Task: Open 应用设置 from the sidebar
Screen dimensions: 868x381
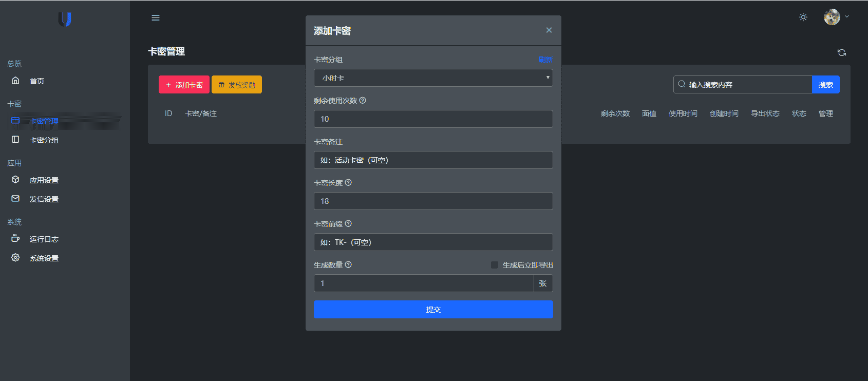Action: tap(44, 180)
